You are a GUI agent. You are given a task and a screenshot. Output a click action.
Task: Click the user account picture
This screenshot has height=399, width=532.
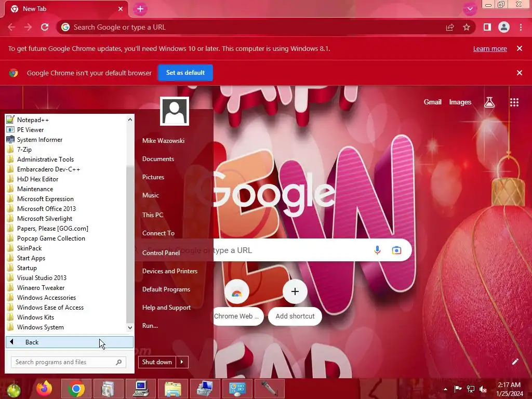click(x=175, y=111)
